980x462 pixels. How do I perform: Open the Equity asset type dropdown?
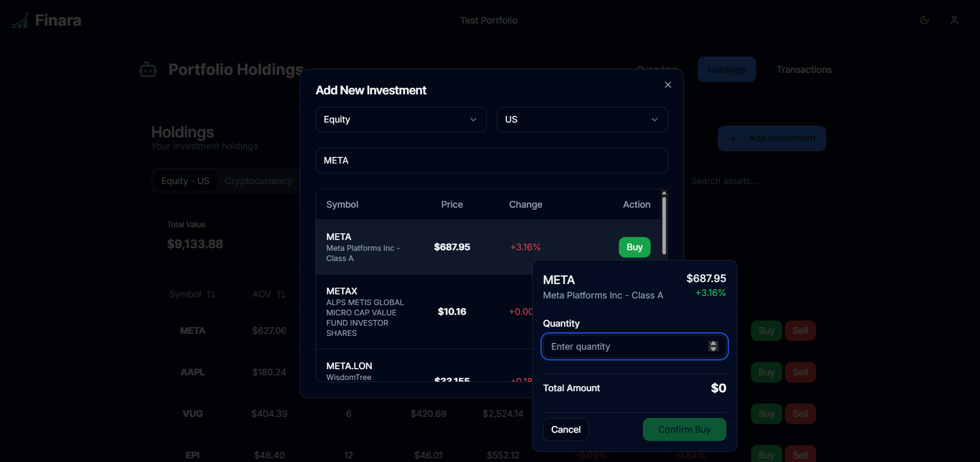point(401,119)
